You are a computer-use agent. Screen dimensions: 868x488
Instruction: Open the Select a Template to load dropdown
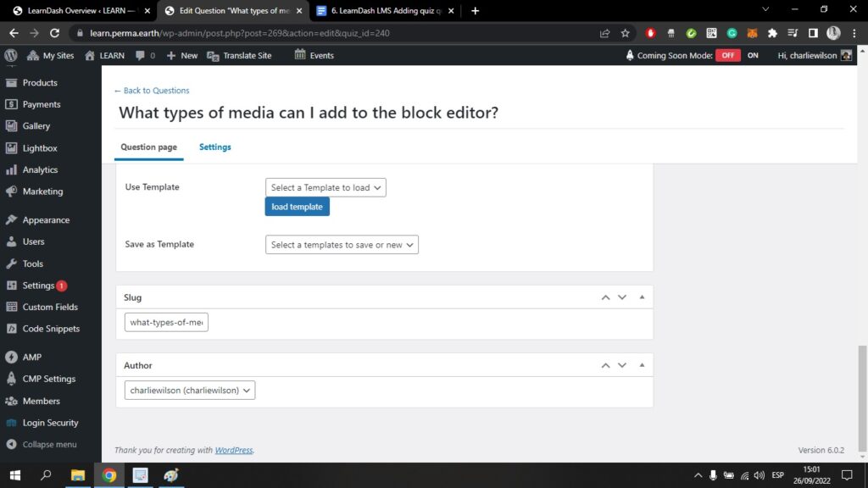tap(325, 187)
